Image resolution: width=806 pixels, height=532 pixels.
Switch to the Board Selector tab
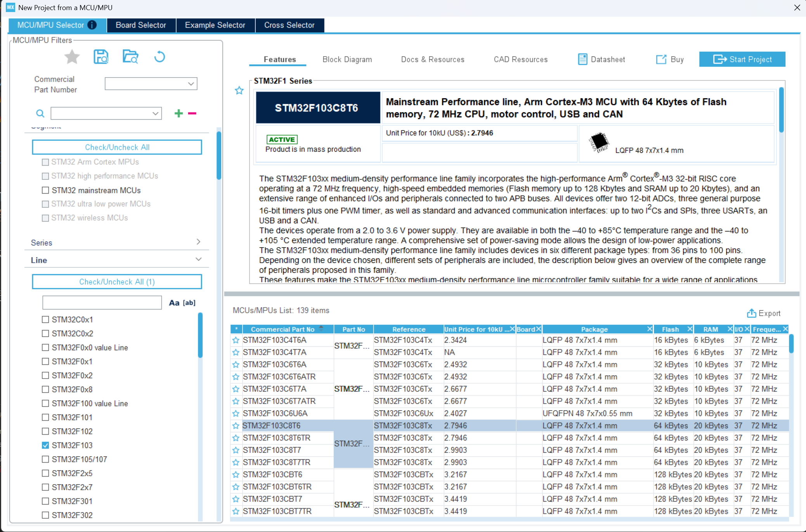coord(141,25)
